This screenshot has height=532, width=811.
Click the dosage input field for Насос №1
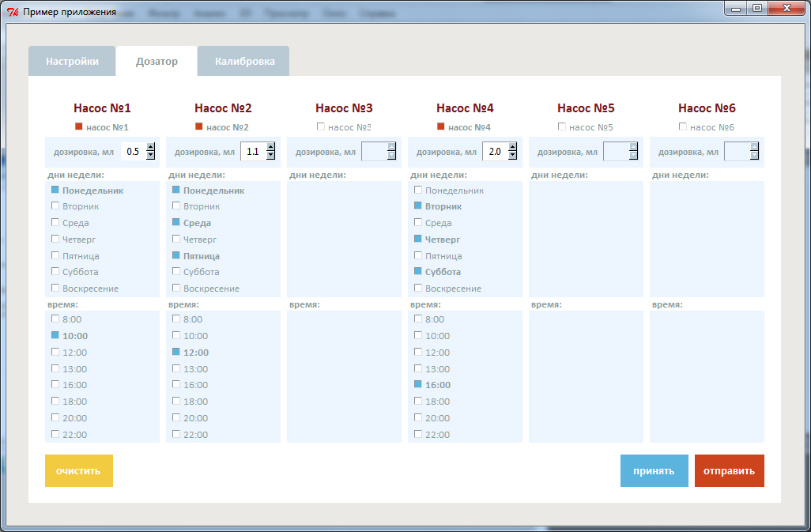[133, 152]
